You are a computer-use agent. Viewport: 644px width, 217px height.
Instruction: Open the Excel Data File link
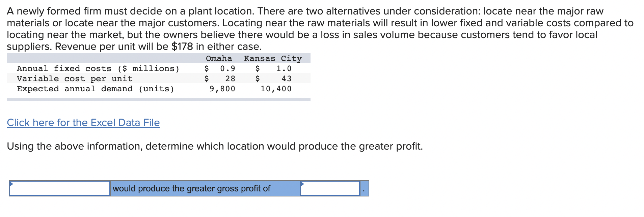coord(83,123)
